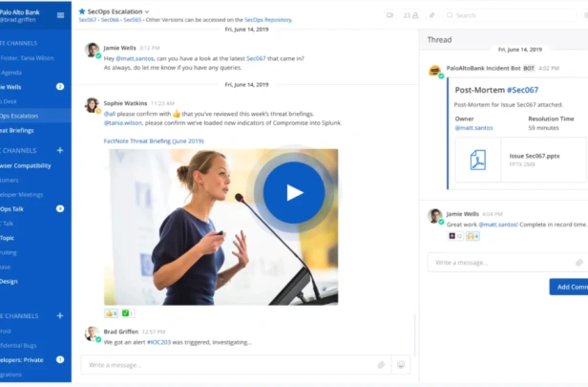The height and width of the screenshot is (387, 588).
Task: Show pinned posts with the pin icon
Action: 432,15
